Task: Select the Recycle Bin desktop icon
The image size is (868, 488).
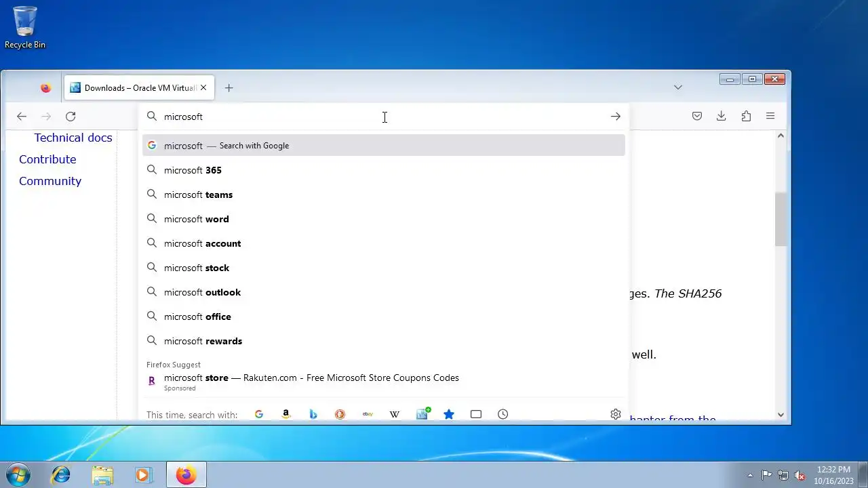Action: tap(25, 28)
